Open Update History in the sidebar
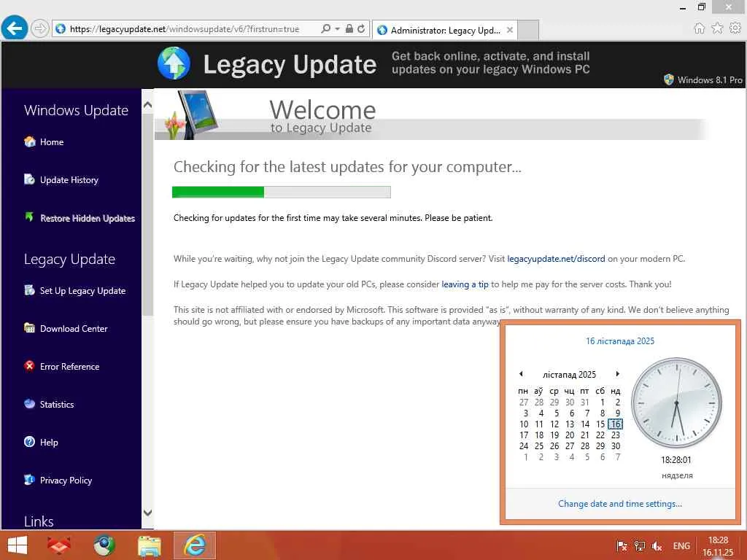The height and width of the screenshot is (560, 747). (69, 180)
